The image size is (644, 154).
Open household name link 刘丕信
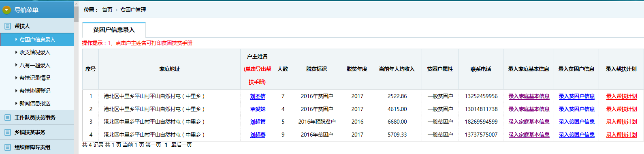[258, 96]
